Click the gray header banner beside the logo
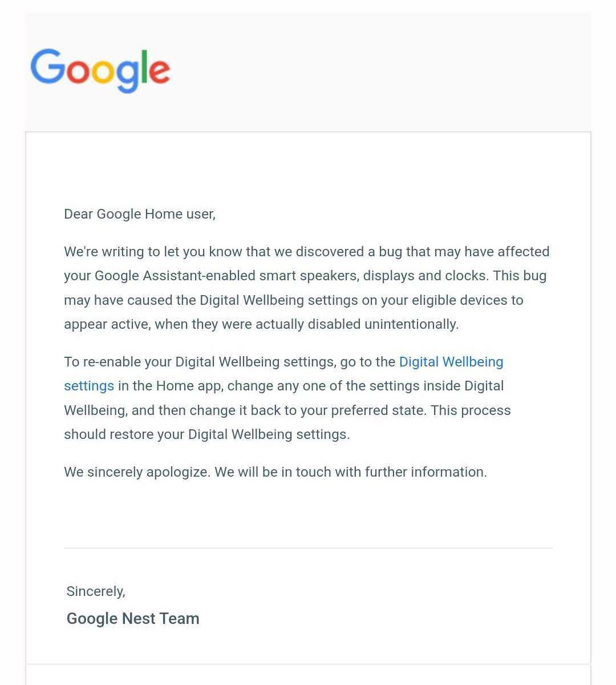 pyautogui.click(x=381, y=72)
